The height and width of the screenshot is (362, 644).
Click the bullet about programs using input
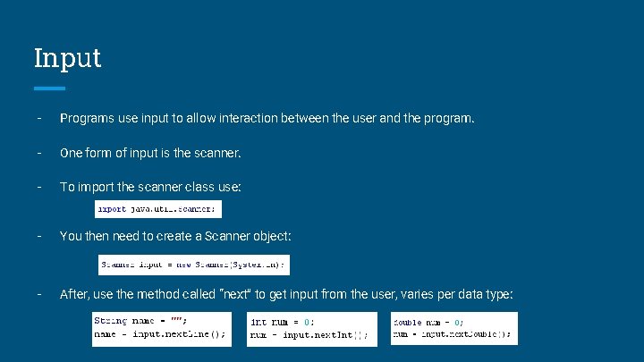267,118
